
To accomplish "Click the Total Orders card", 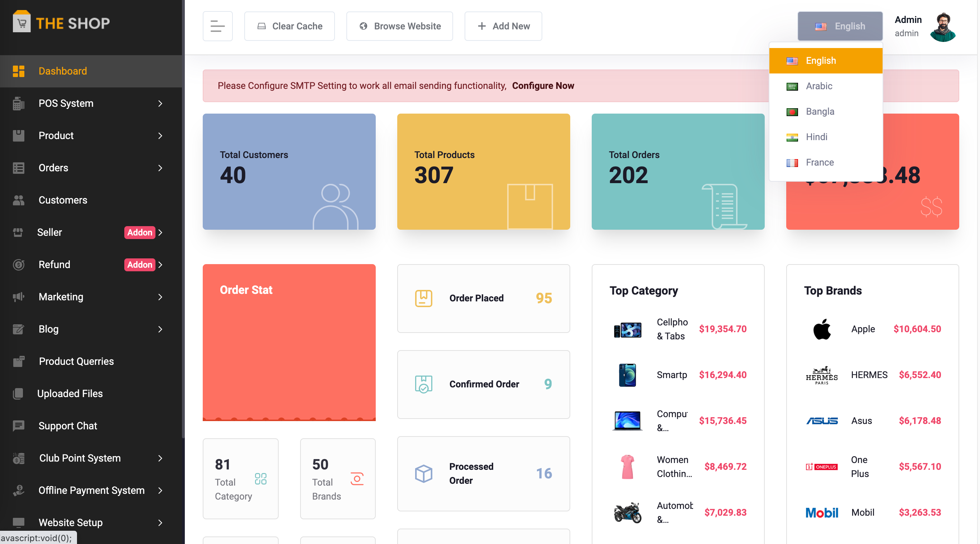I will (678, 171).
